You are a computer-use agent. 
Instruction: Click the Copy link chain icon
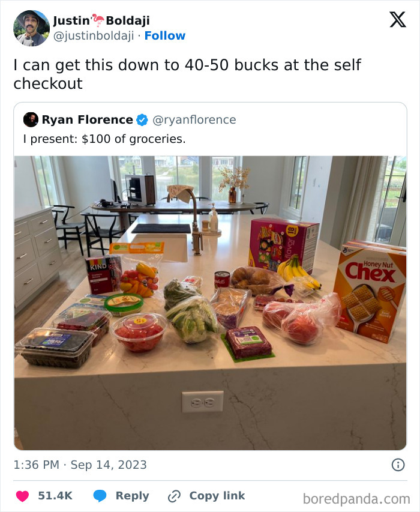(173, 495)
